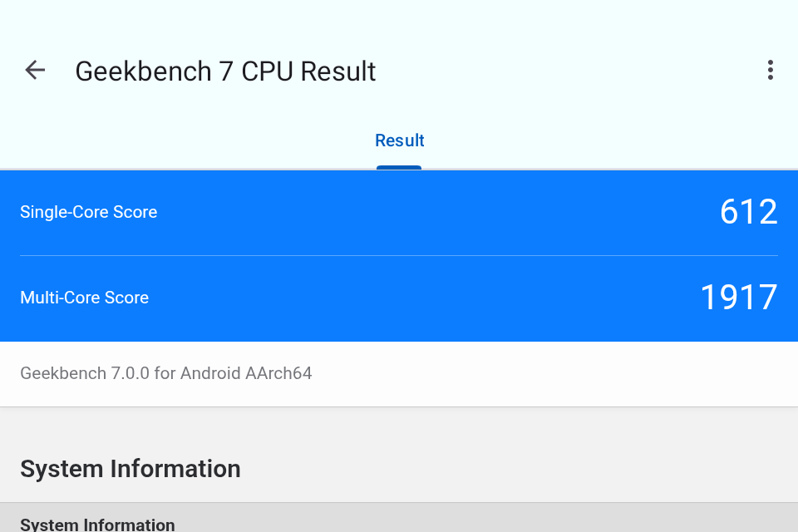Screen dimensions: 798x532
Task: Open the three-dot overflow menu
Action: pyautogui.click(x=771, y=71)
